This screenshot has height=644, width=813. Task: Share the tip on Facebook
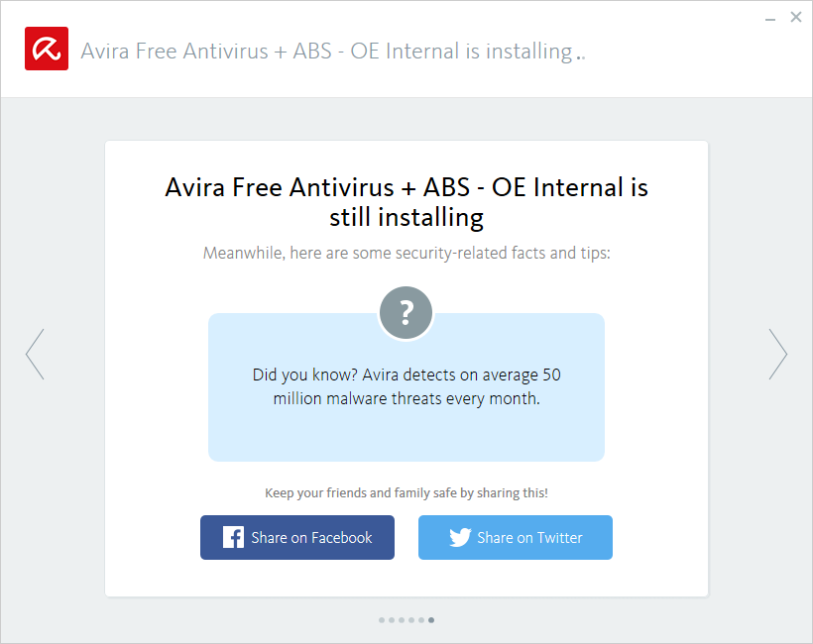[296, 537]
